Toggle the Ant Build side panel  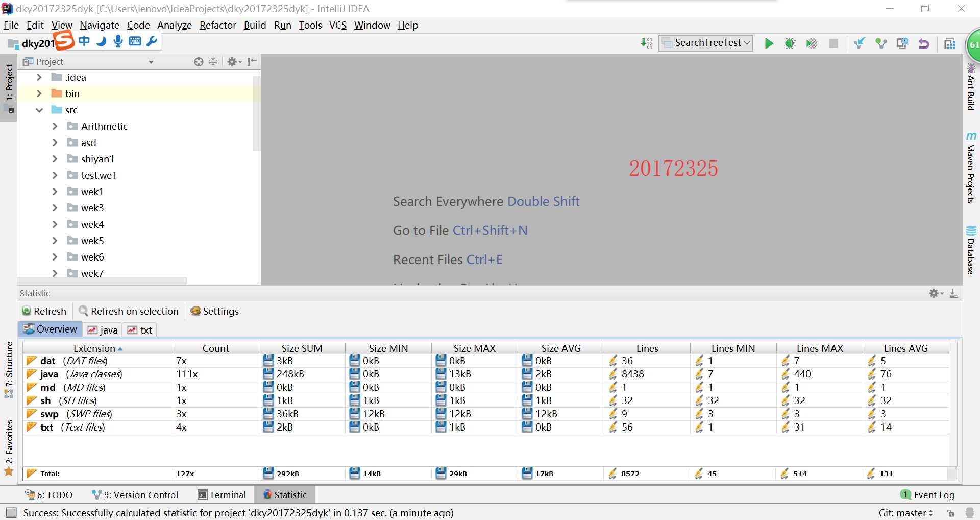click(x=971, y=87)
